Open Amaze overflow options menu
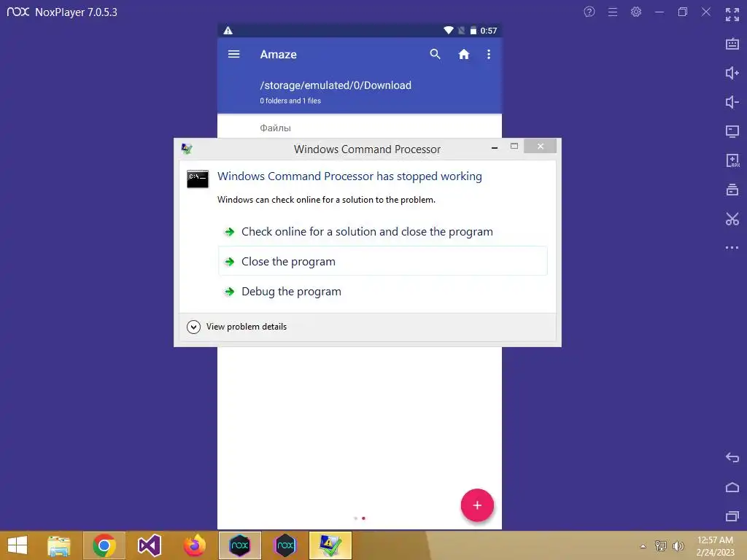Viewport: 747px width, 560px height. [x=489, y=54]
